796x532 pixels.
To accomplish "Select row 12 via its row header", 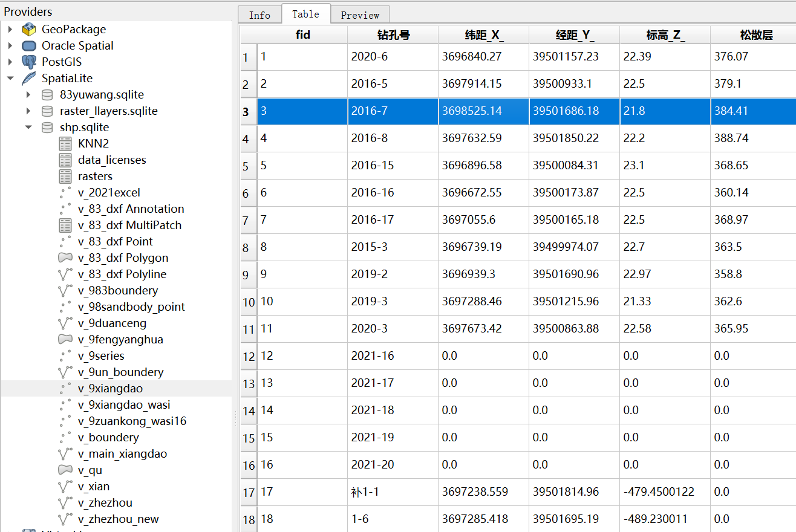I will pos(249,357).
